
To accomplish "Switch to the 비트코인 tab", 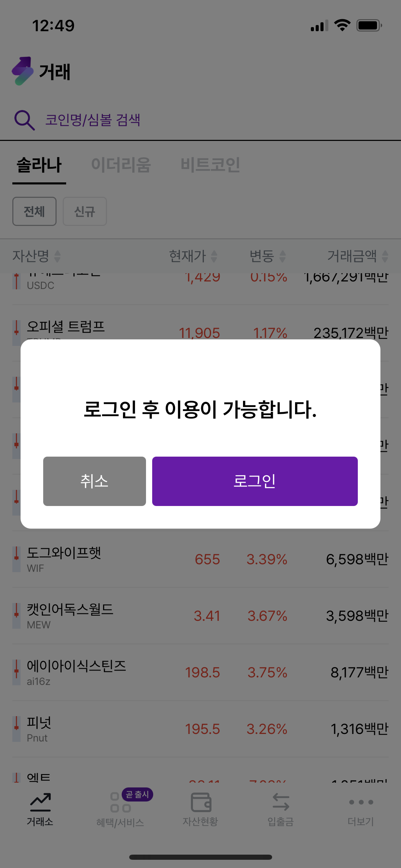I will pyautogui.click(x=210, y=165).
